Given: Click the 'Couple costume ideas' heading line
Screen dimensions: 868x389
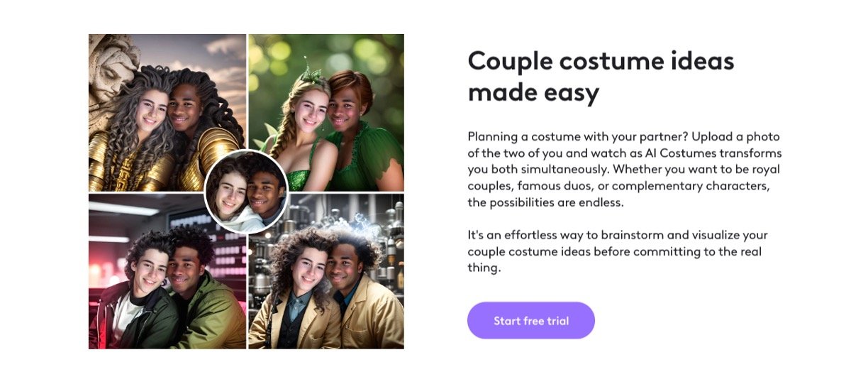Looking at the screenshot, I should point(601,62).
